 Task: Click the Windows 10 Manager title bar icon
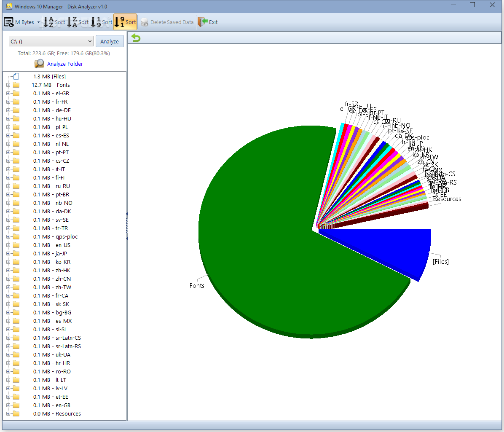(9, 6)
